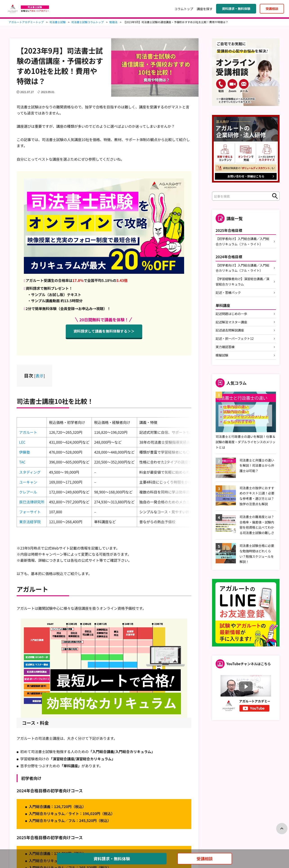Open TAC link in comparison table
Screen dimensions: 289x868
[22, 462]
